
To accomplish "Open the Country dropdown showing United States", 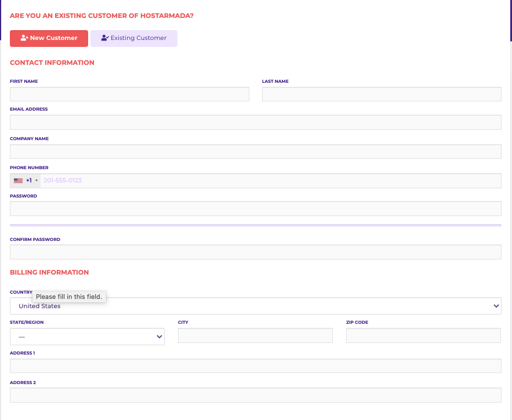I will [x=255, y=306].
